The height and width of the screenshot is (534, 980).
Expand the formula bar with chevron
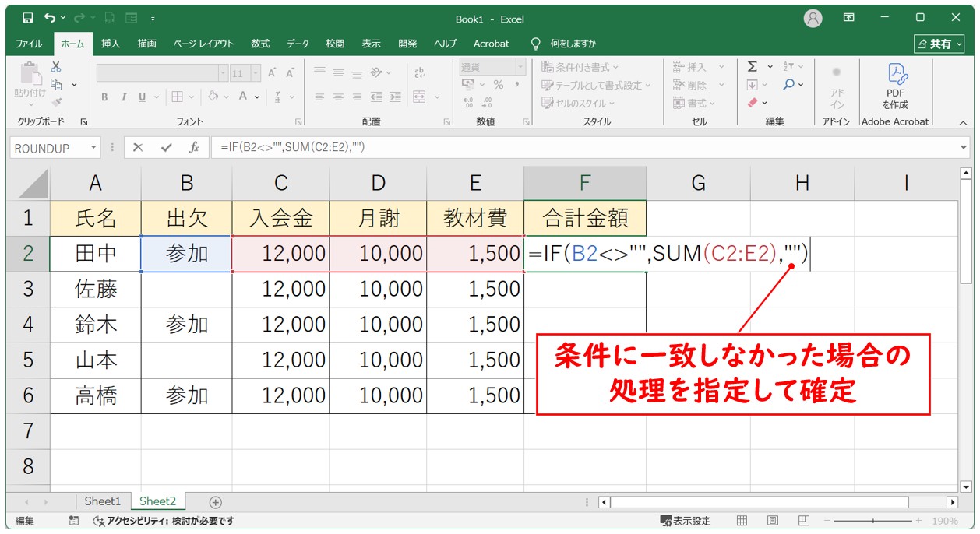pos(964,147)
